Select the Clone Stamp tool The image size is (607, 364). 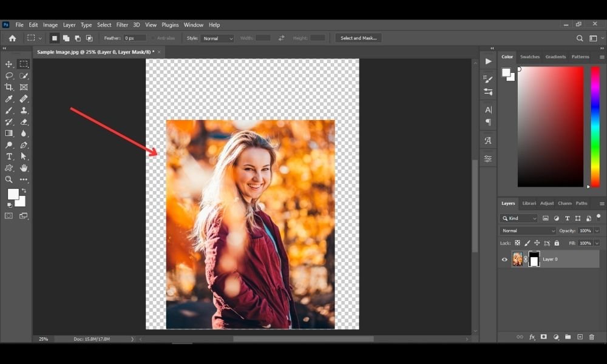click(24, 110)
